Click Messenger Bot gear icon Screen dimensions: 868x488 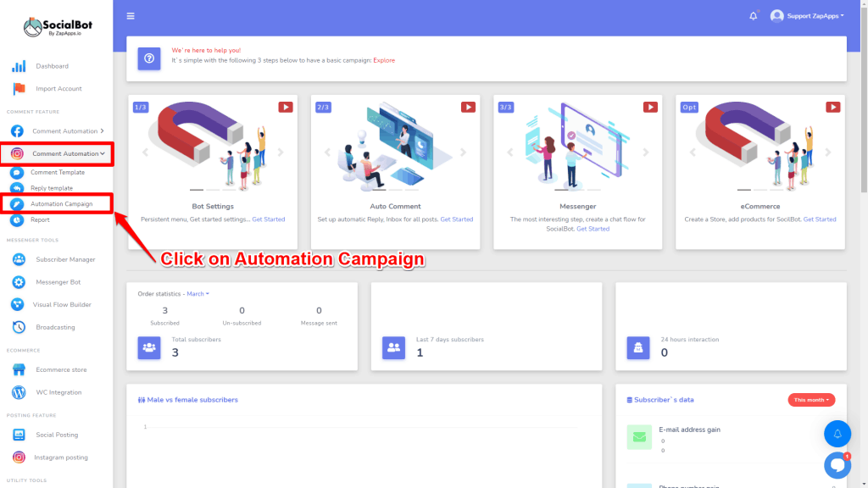coord(19,282)
